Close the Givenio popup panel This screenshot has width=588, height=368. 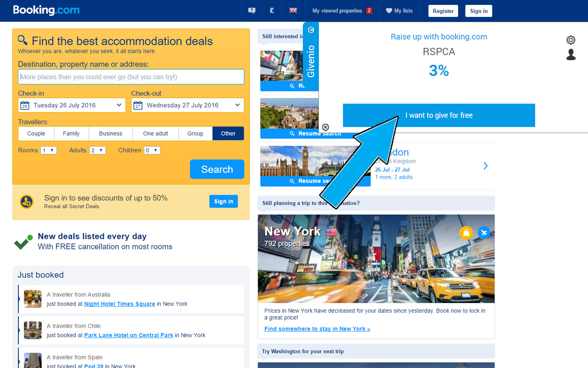[325, 127]
